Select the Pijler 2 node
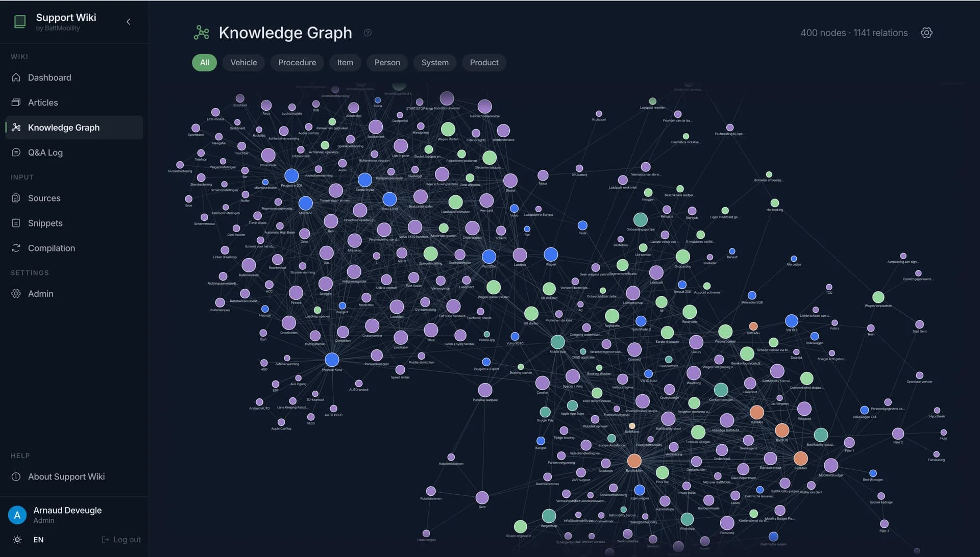The height and width of the screenshot is (557, 980). (898, 434)
